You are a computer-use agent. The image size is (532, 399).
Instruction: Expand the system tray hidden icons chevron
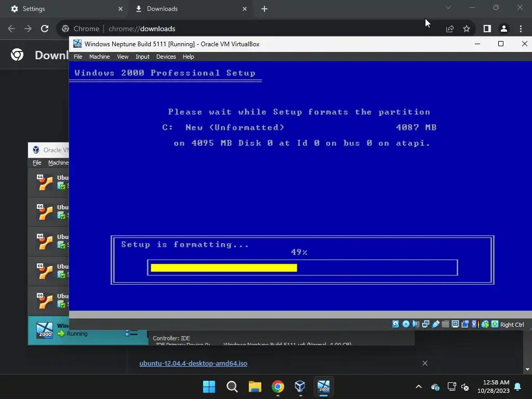419,387
